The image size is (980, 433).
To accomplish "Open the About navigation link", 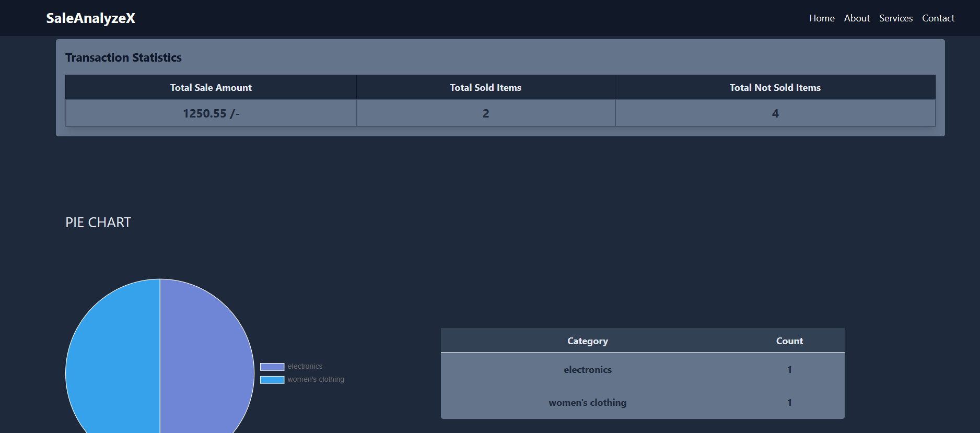I will click(x=857, y=18).
